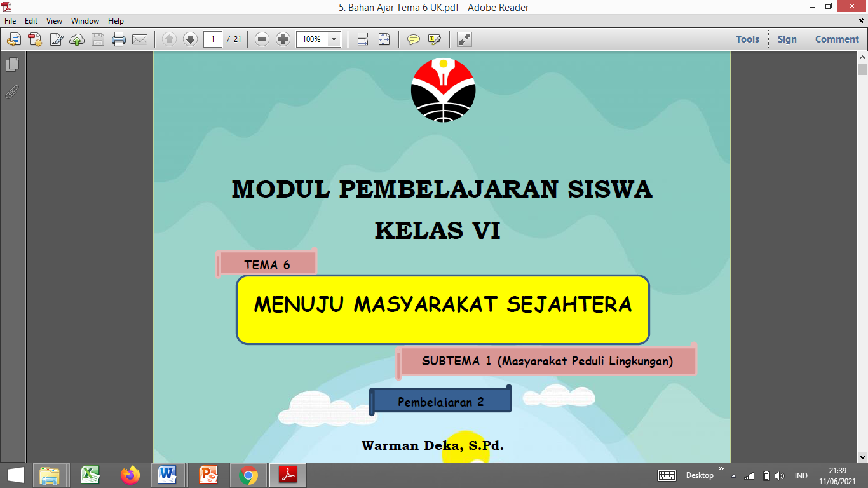Click the Fit one full page icon
This screenshot has width=868, height=488.
tap(384, 39)
